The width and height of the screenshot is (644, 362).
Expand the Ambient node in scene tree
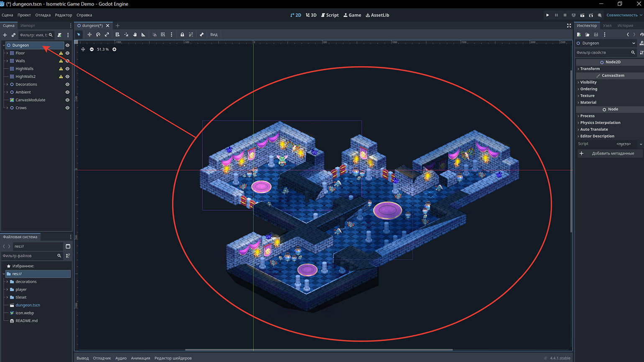point(7,92)
